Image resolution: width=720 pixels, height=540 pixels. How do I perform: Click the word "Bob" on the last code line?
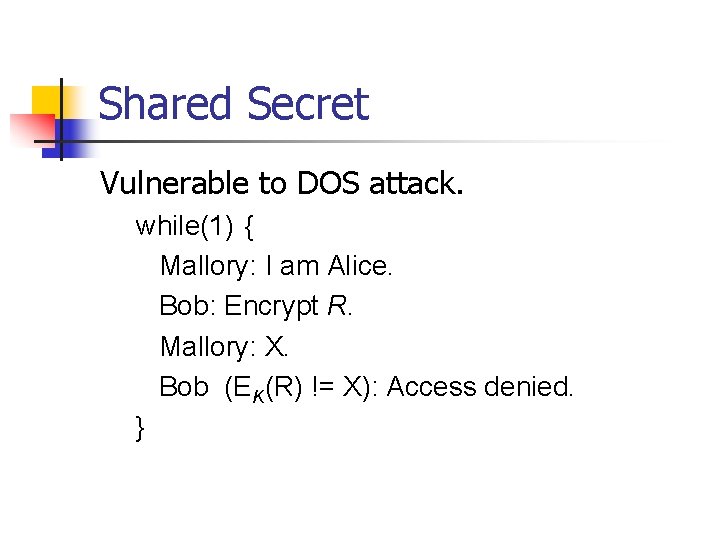184,386
